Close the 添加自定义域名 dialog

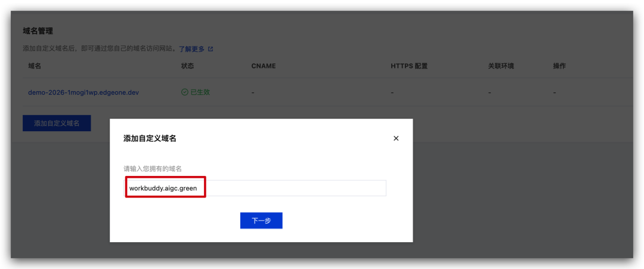pos(396,138)
